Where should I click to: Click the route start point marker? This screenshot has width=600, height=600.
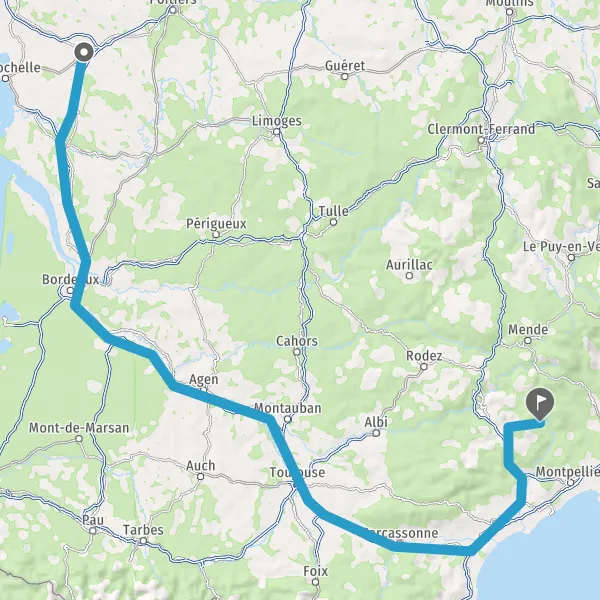point(84,52)
